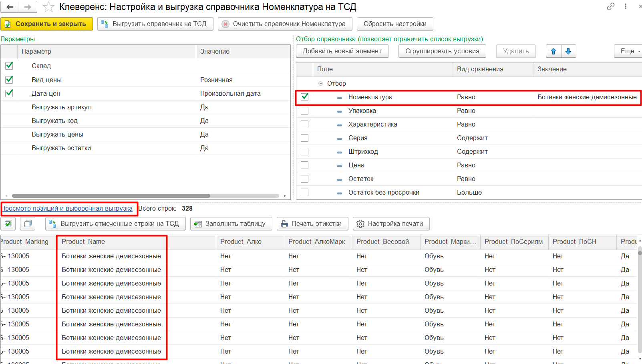
Task: Click Печать этикетки button
Action: 312,223
